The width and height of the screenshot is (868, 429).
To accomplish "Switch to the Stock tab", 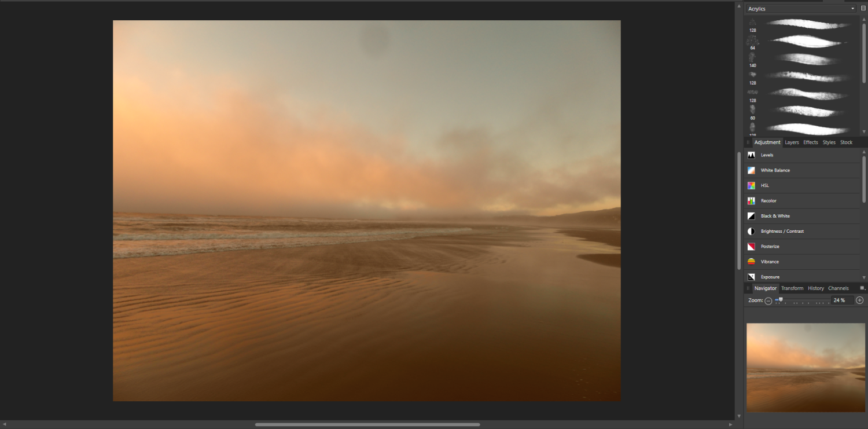I will coord(847,142).
